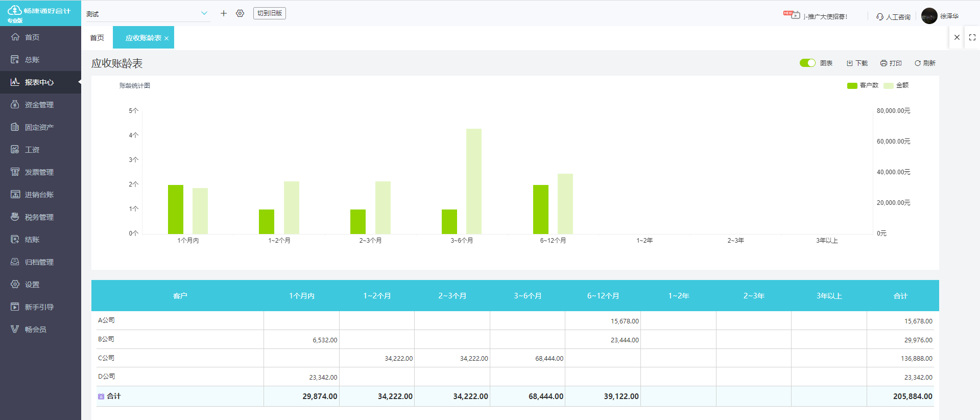Click the 切到旧版 button

pos(269,13)
